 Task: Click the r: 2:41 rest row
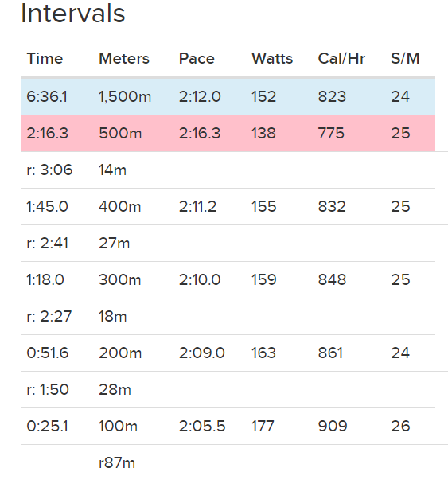pyautogui.click(x=228, y=244)
